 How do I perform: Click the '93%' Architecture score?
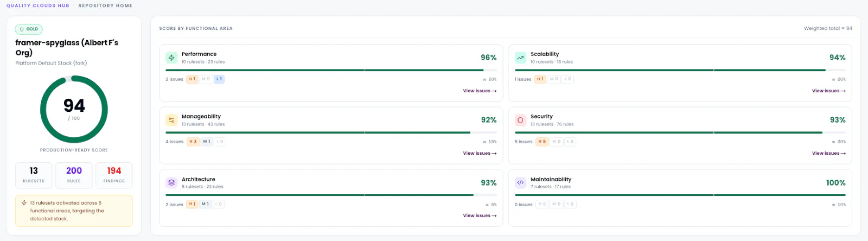click(489, 183)
